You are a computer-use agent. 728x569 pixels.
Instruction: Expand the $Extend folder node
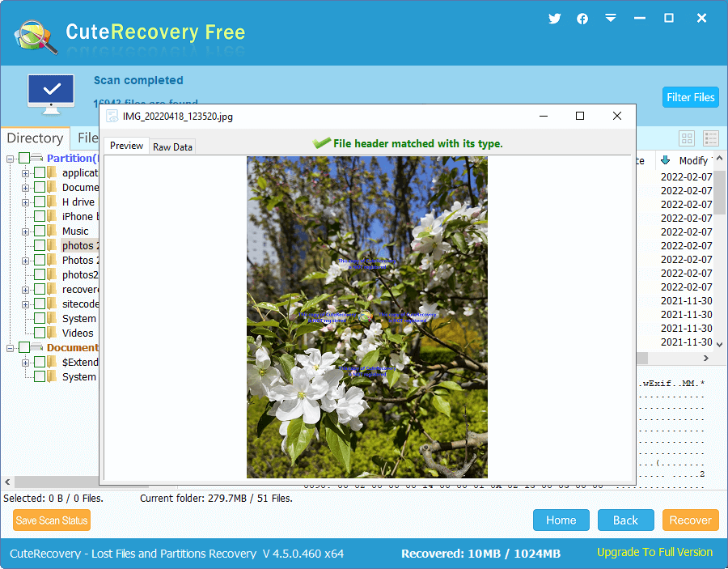pos(26,363)
